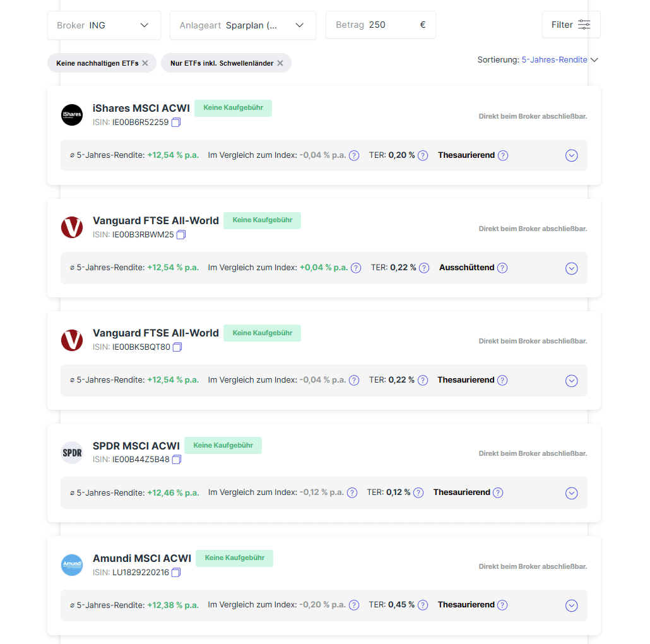Focus the Betrag amount field
The height and width of the screenshot is (644, 650).
[x=381, y=25]
